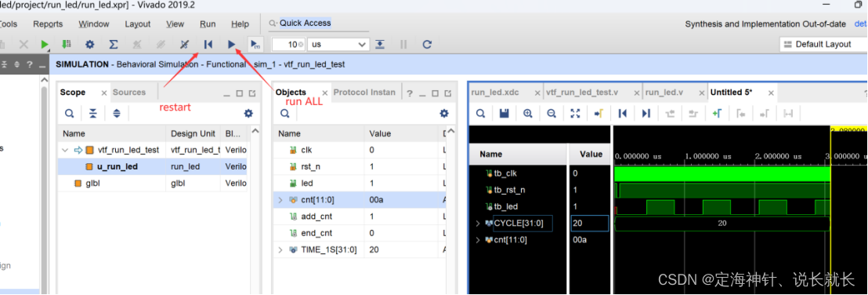The width and height of the screenshot is (868, 295).
Task: Click the Quick Access search field
Action: tap(318, 24)
